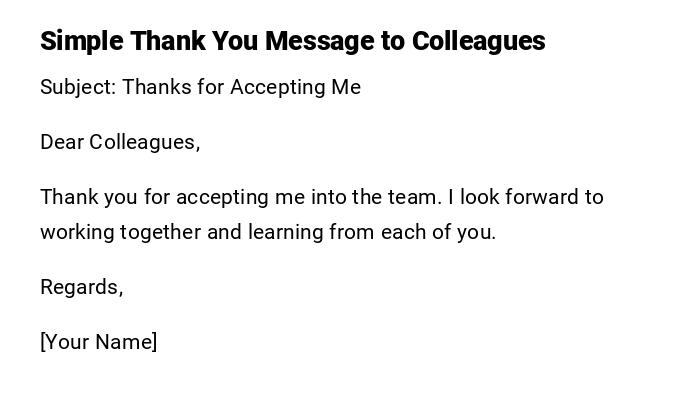The image size is (700, 405).
Task: Click the word 'team.' in the paragraph
Action: point(413,197)
